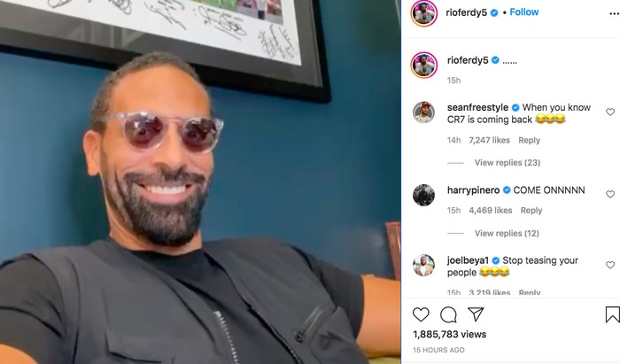Like seanfreestyle's comment
The width and height of the screenshot is (620, 364).
coord(610,112)
